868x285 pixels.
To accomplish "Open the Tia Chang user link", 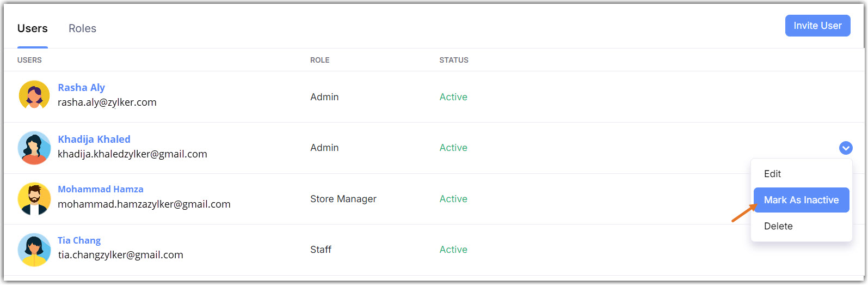I will click(79, 240).
